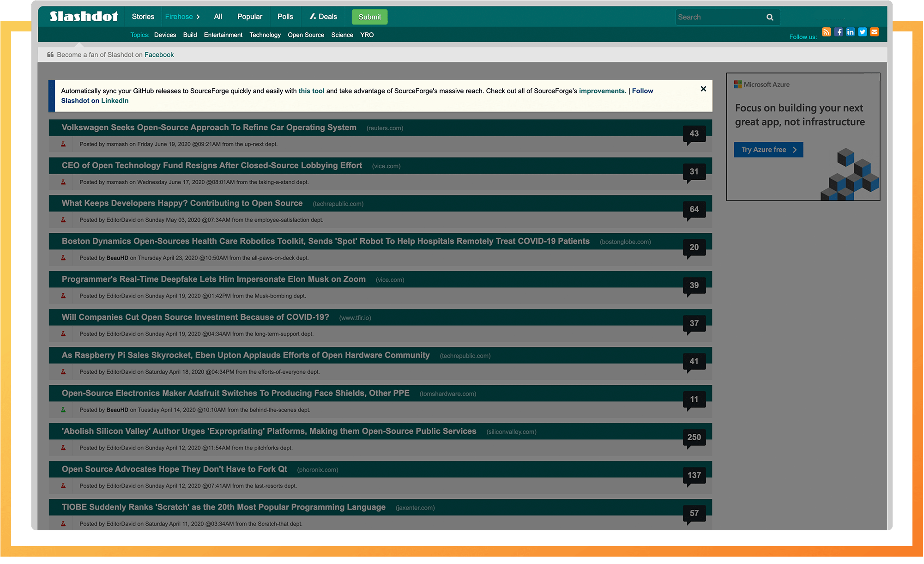Follow the Facebook fan link
Viewport: 924px width, 564px height.
pyautogui.click(x=159, y=55)
